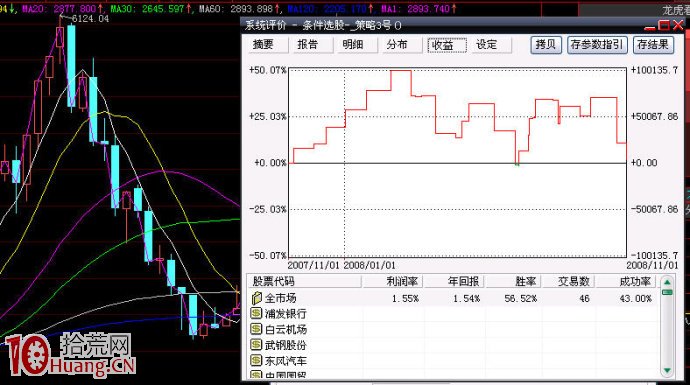Click the 43.00% success rate value
Image resolution: width=690 pixels, height=385 pixels.
(x=635, y=299)
